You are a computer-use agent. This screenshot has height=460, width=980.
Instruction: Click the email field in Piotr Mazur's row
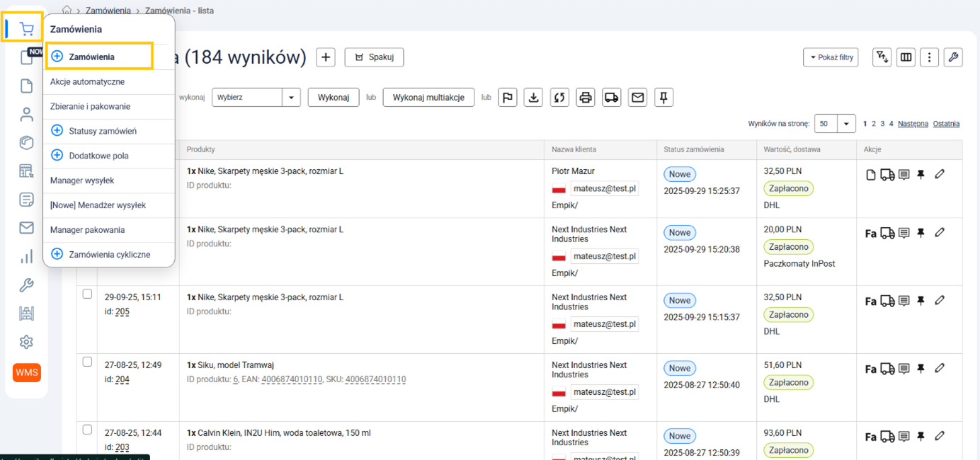point(604,188)
